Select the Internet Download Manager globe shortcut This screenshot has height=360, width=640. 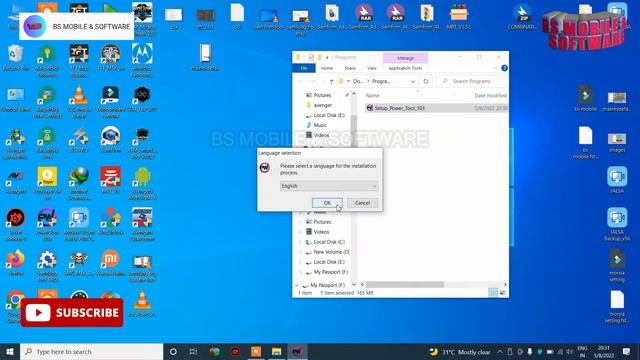tap(79, 183)
